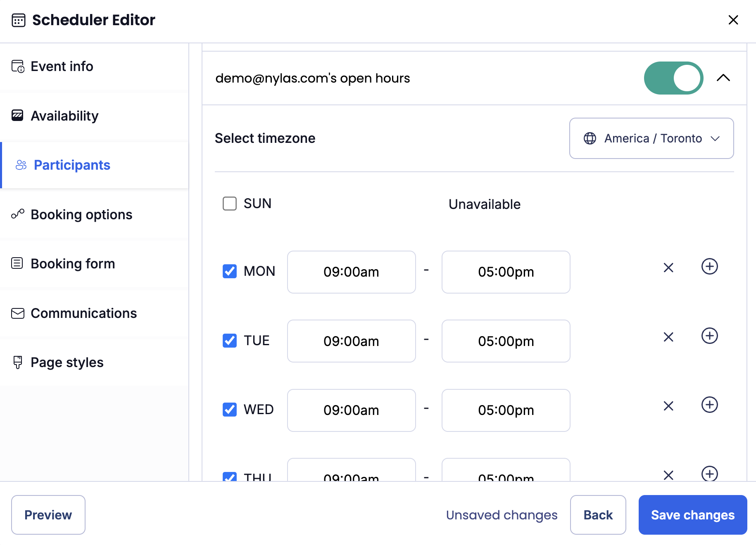Disable demo@nylas.com's open hours toggle
The image size is (756, 545).
(673, 78)
